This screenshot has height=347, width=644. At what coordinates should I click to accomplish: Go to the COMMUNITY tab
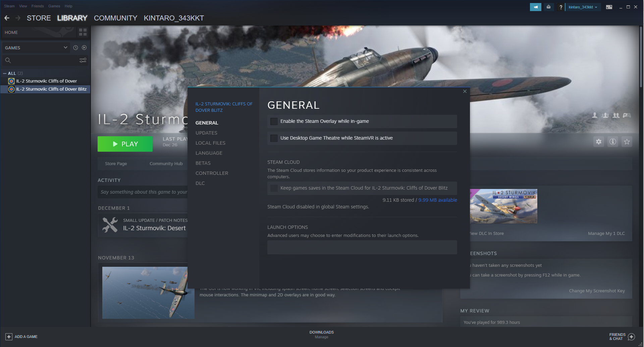116,18
